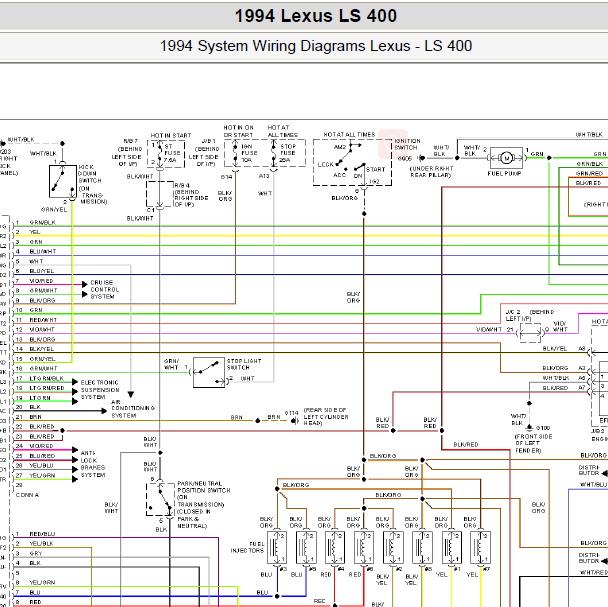Click the ignition switch contact diagram

point(352,162)
